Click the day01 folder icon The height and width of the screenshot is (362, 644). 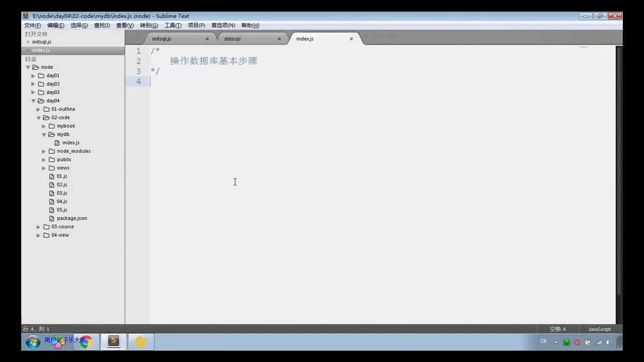[41, 75]
